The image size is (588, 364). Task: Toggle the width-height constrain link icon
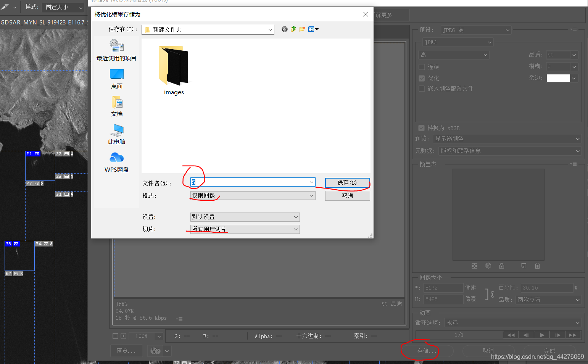(x=493, y=294)
